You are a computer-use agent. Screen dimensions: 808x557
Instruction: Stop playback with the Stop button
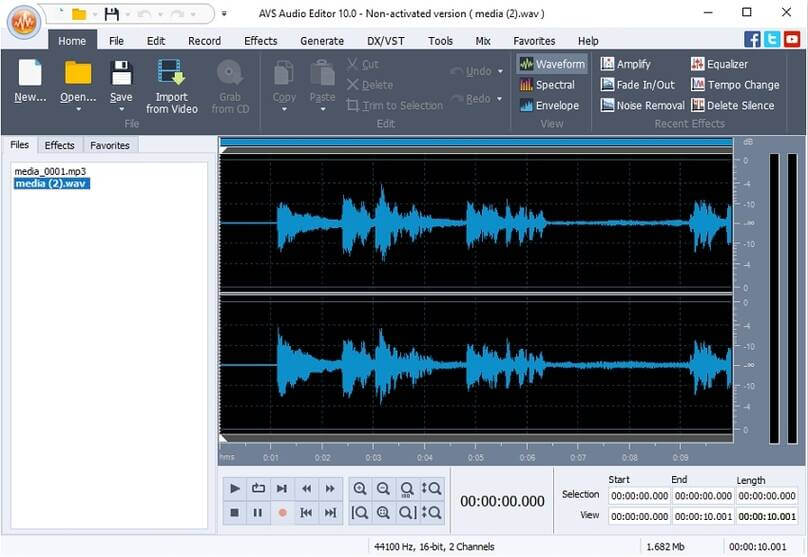[x=234, y=513]
